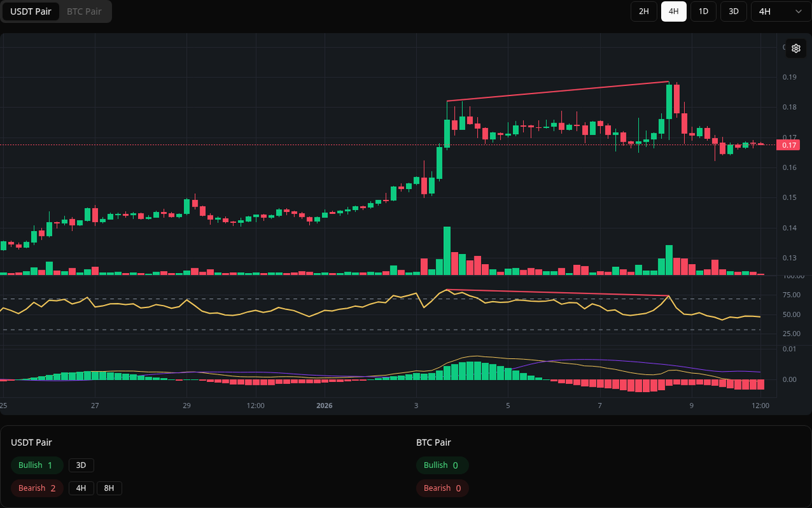Click the tallest green volume bar

[447, 251]
